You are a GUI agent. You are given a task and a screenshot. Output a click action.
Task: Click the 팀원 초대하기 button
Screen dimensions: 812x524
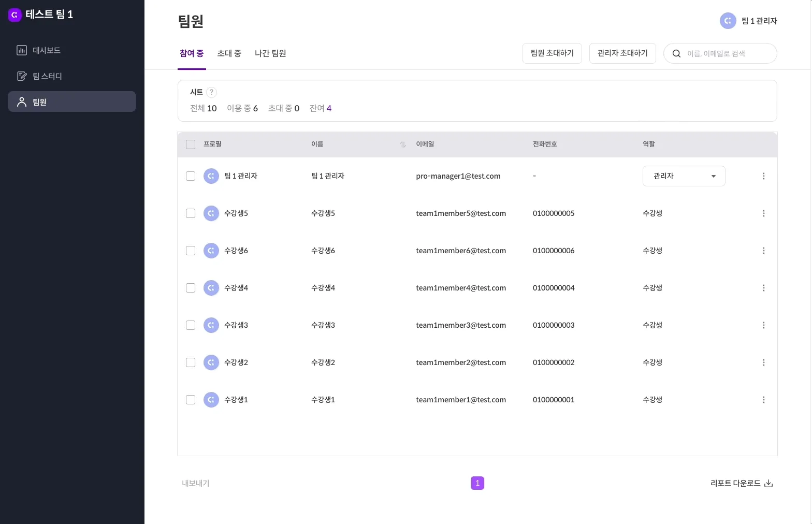click(552, 53)
